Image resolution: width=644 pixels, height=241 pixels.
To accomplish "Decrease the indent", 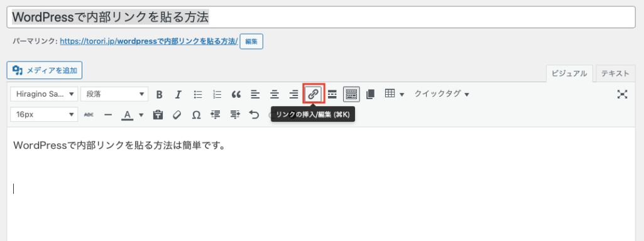I will [x=216, y=115].
